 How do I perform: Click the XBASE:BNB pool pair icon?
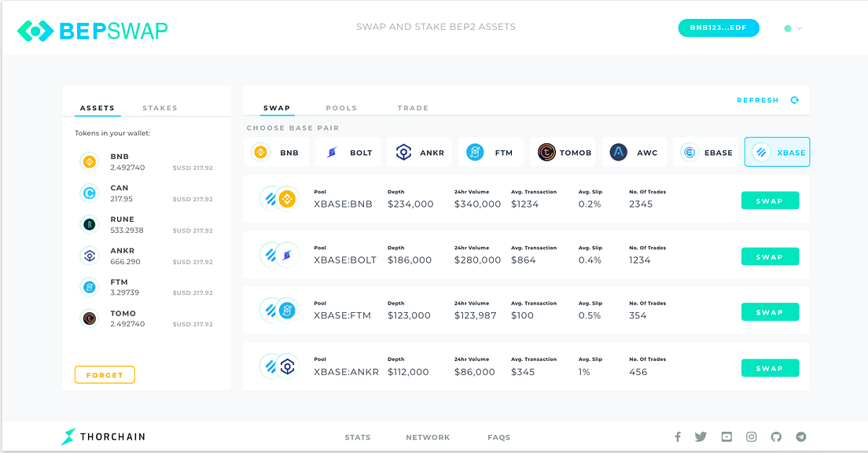279,198
